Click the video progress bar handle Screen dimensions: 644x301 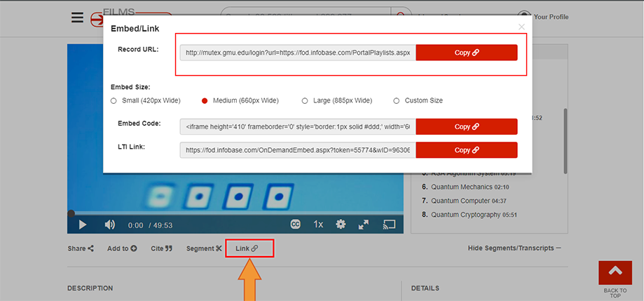pos(71,213)
